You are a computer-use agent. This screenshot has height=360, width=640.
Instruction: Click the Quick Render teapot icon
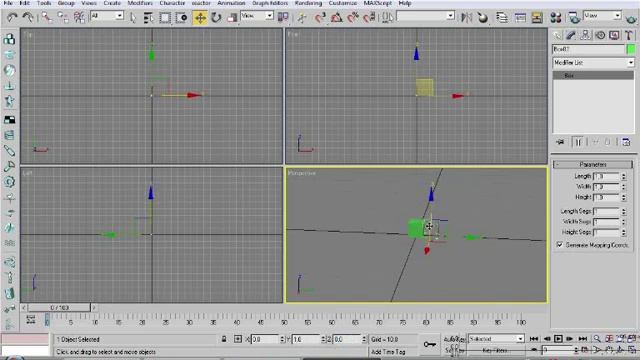click(x=632, y=18)
